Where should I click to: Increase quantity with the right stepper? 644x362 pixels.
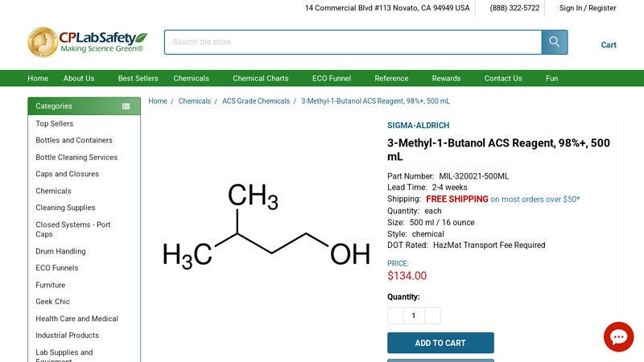tap(432, 315)
